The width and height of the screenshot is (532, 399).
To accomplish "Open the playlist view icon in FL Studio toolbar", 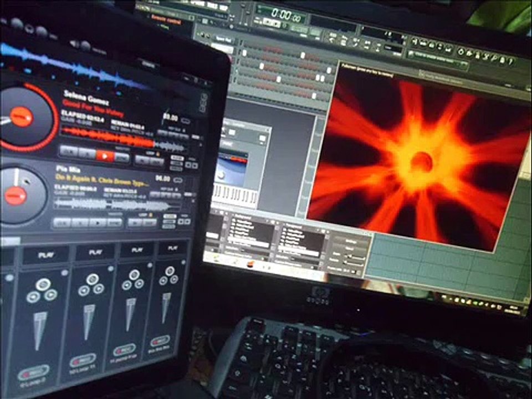I will pos(416,42).
